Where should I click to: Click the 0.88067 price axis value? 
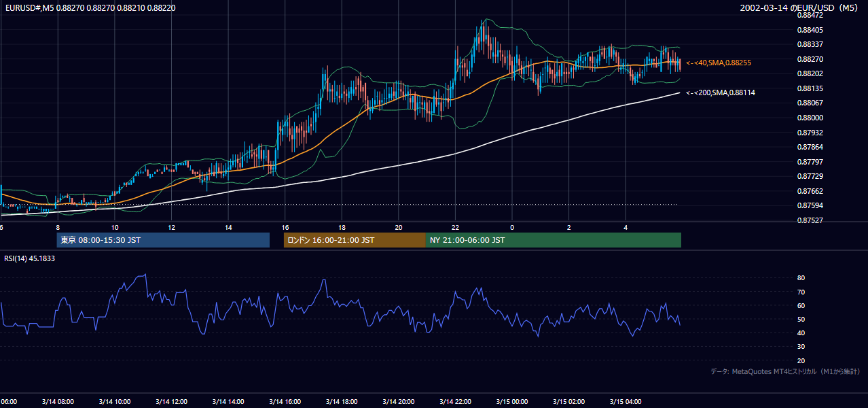point(810,103)
